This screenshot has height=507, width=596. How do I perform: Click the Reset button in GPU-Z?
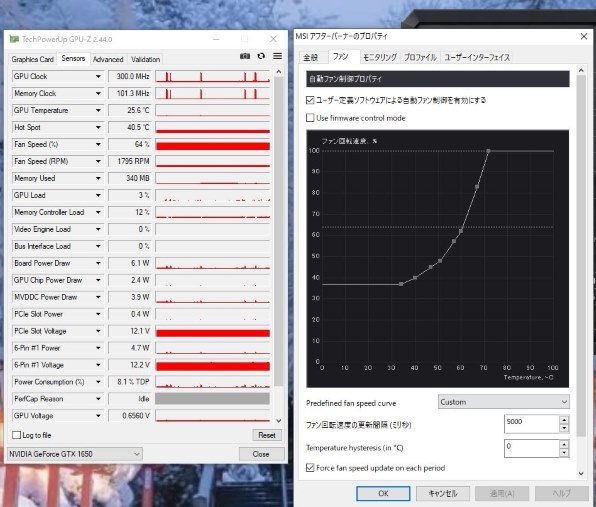click(267, 435)
